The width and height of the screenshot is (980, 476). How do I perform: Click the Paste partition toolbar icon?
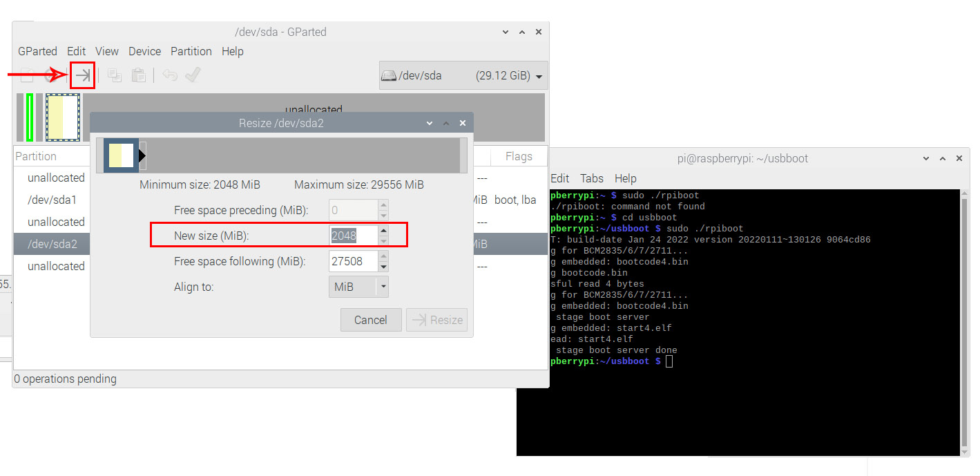(x=139, y=75)
